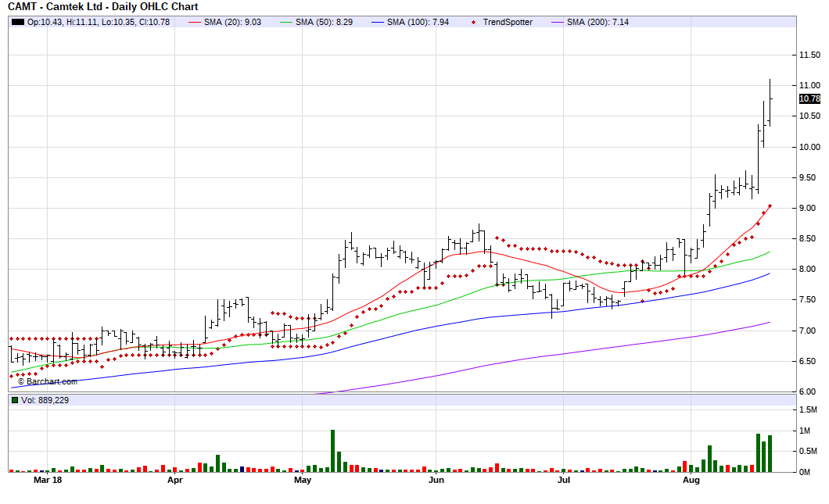Click the tallest green volume bar in May
The height and width of the screenshot is (504, 829).
[x=332, y=451]
